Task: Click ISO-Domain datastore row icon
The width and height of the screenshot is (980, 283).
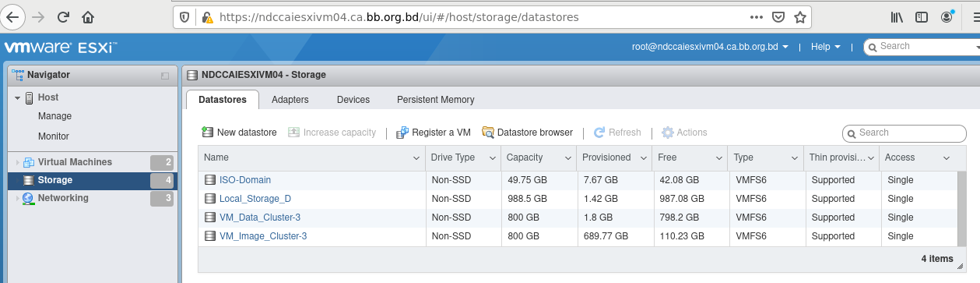Action: [209, 180]
